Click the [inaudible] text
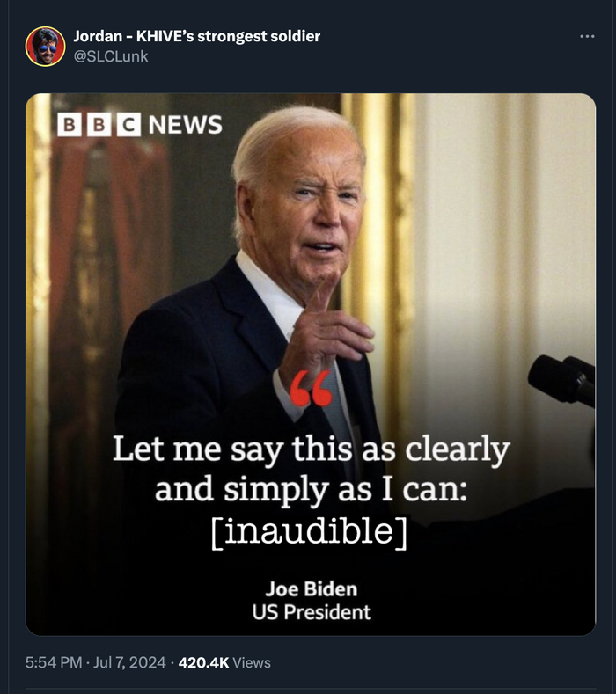Viewport: 616px width, 694px height. [x=311, y=531]
